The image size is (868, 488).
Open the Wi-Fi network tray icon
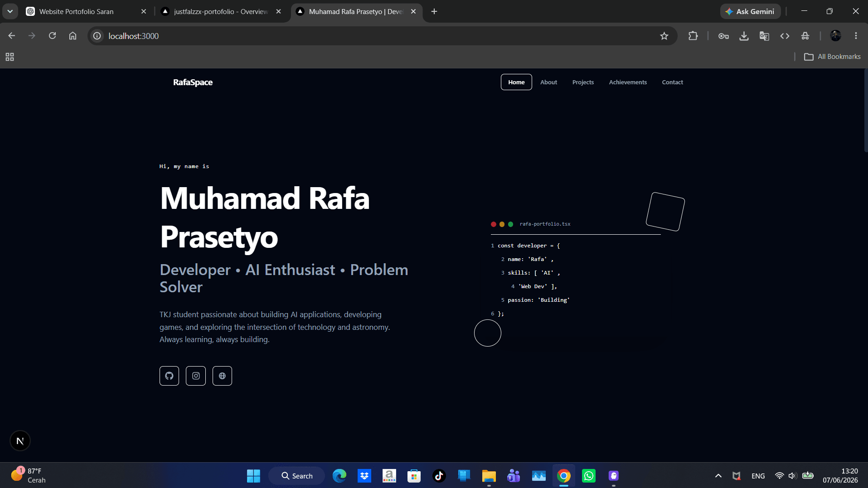click(x=779, y=476)
